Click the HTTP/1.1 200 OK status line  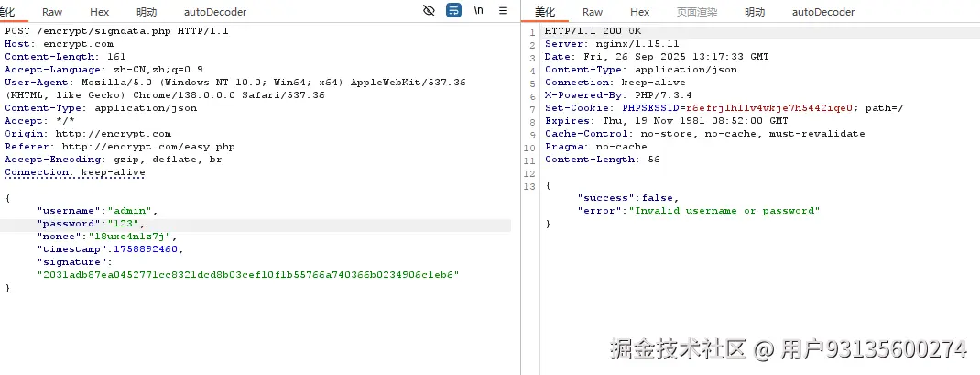593,30
